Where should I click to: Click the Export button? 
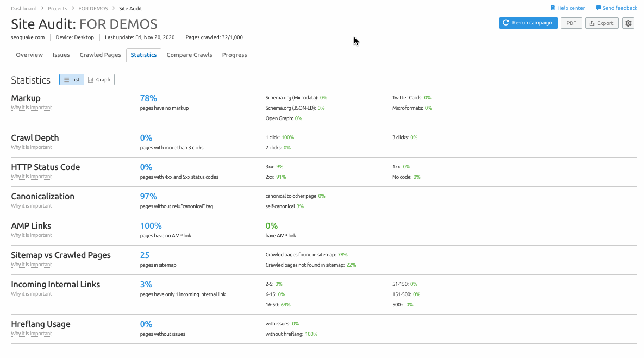click(602, 23)
